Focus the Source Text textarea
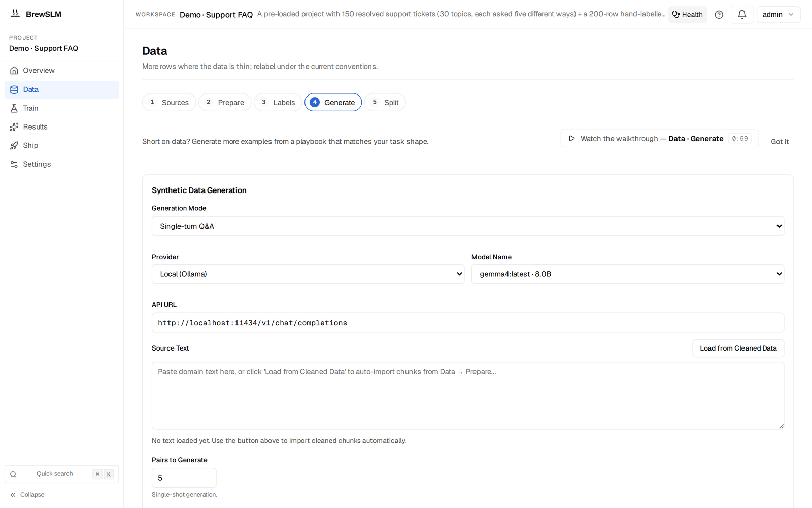 pyautogui.click(x=467, y=396)
